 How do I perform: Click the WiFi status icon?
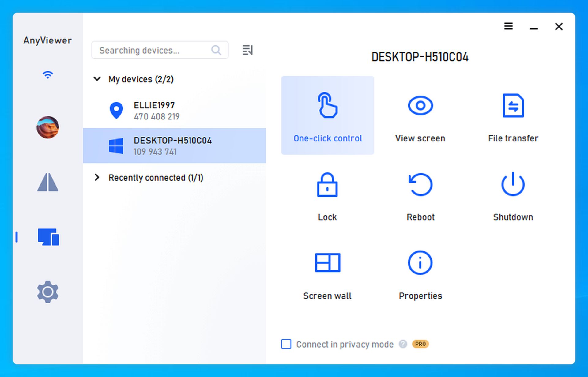(x=47, y=75)
